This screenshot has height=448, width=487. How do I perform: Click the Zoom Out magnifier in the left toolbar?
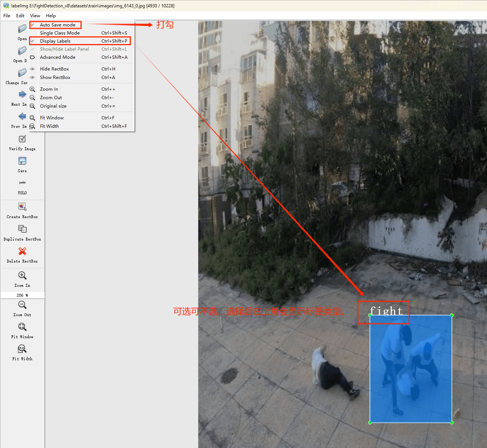coord(22,305)
